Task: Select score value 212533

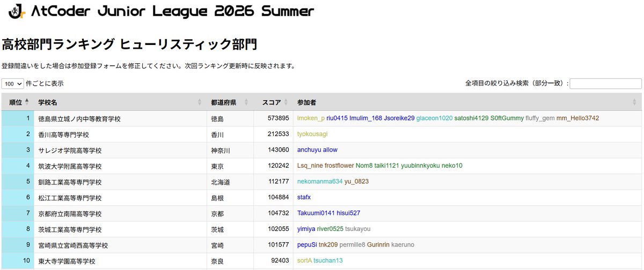Action: point(279,134)
